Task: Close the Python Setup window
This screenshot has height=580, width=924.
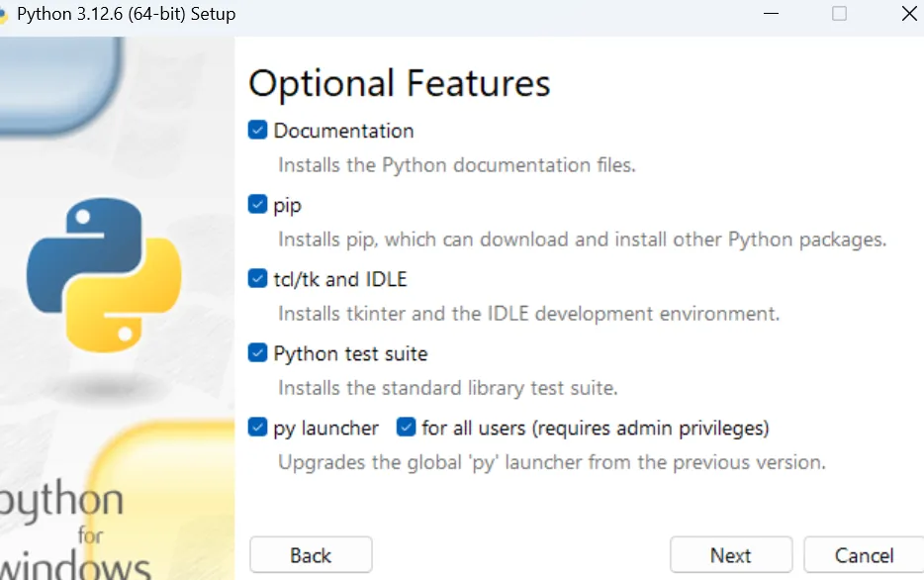Action: [909, 14]
